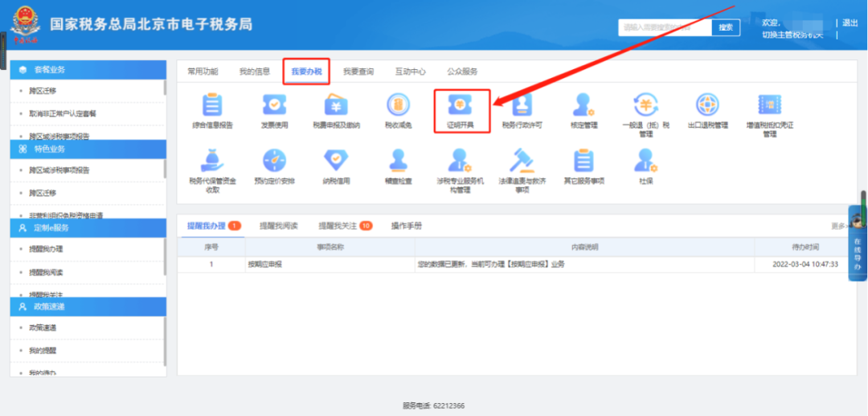Open the 公众服务 tab
The height and width of the screenshot is (416, 868).
pos(462,71)
